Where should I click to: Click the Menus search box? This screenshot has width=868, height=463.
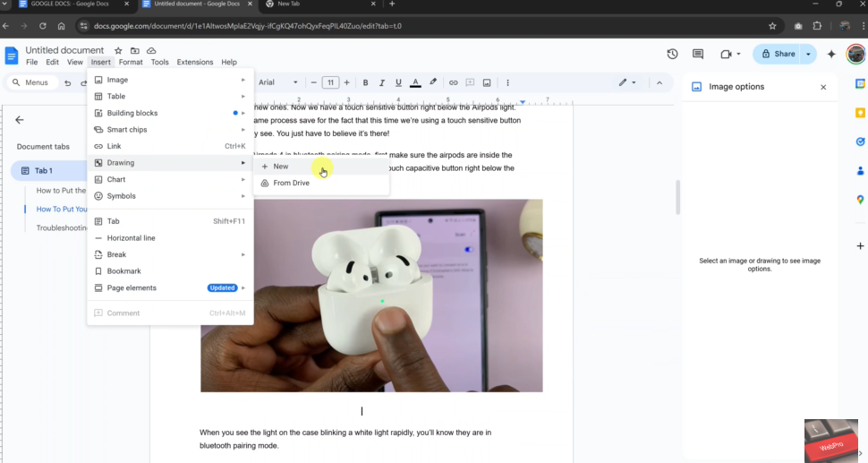[x=31, y=82]
